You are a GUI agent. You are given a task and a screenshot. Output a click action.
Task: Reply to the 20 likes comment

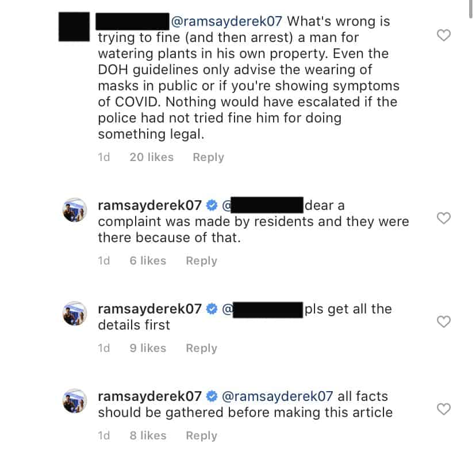coord(208,158)
